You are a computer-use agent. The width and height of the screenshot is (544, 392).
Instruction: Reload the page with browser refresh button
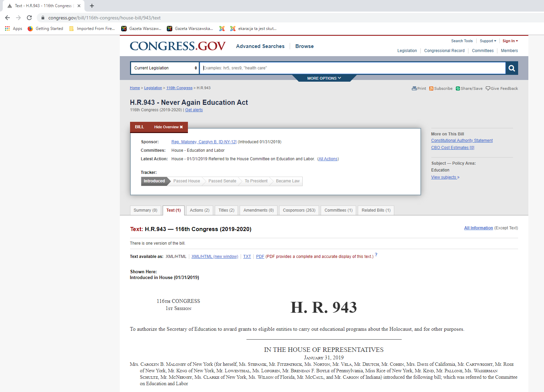coord(29,18)
